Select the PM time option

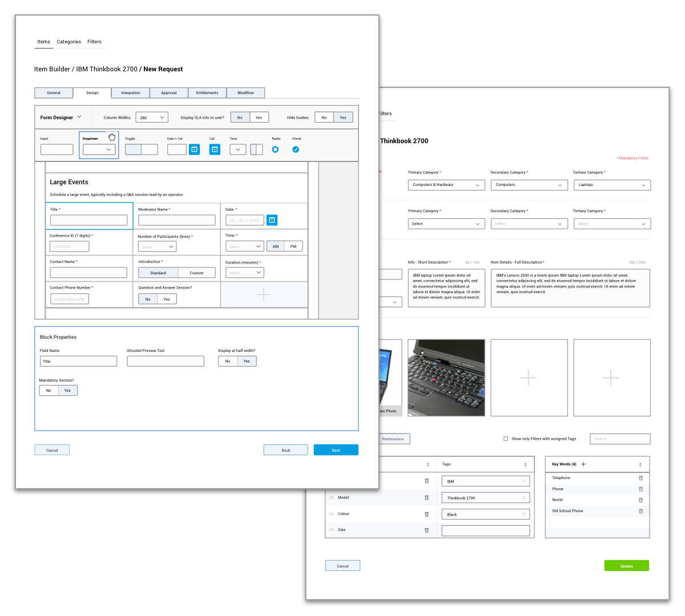(x=293, y=246)
